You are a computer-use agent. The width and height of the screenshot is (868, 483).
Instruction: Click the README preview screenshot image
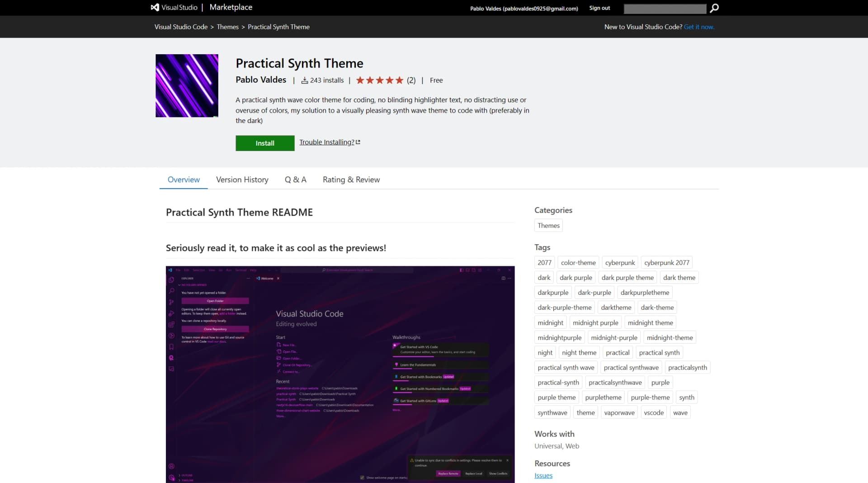340,374
